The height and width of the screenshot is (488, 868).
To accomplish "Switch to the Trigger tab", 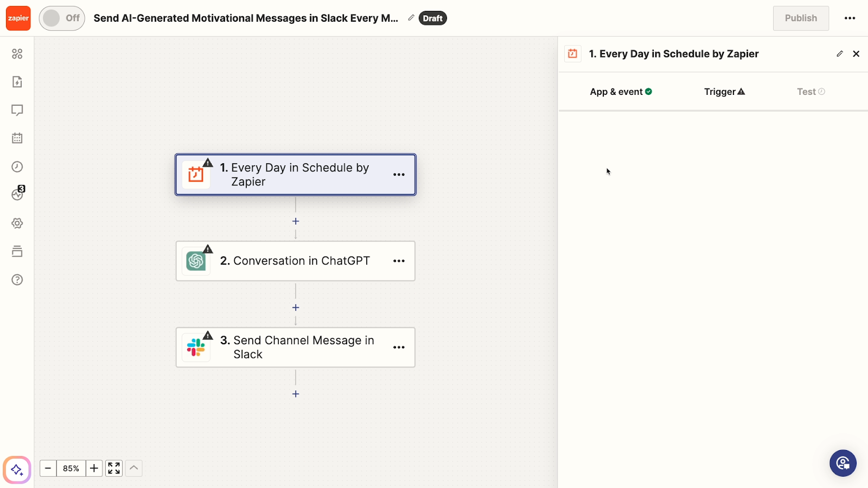I will coord(724,92).
